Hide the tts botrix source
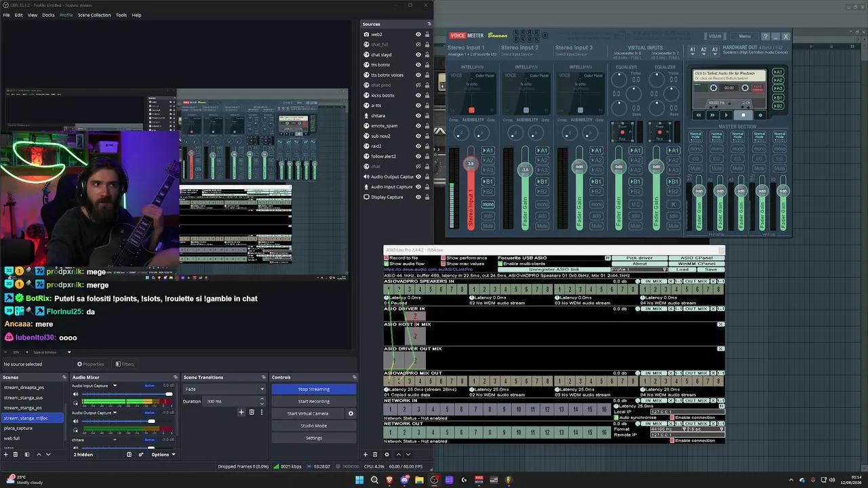This screenshot has width=868, height=488. 418,65
